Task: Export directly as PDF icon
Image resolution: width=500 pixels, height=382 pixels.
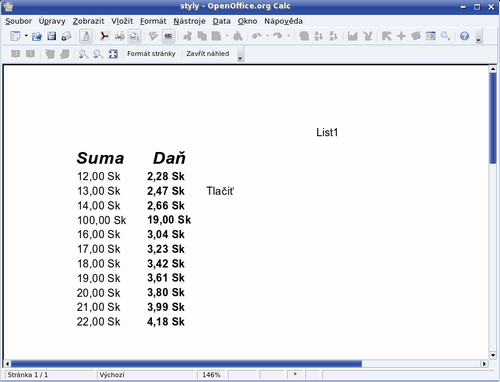Action: pyautogui.click(x=105, y=36)
